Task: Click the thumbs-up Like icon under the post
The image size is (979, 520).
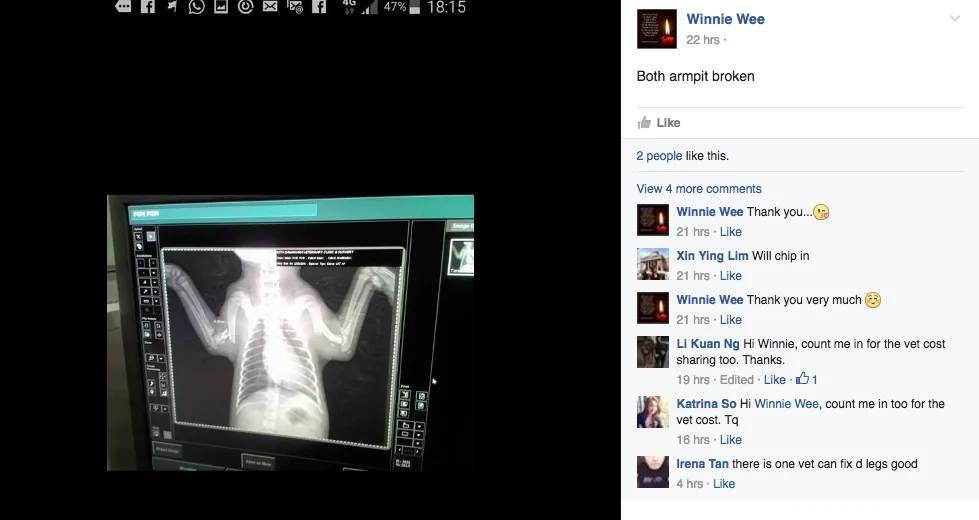Action: tap(644, 123)
